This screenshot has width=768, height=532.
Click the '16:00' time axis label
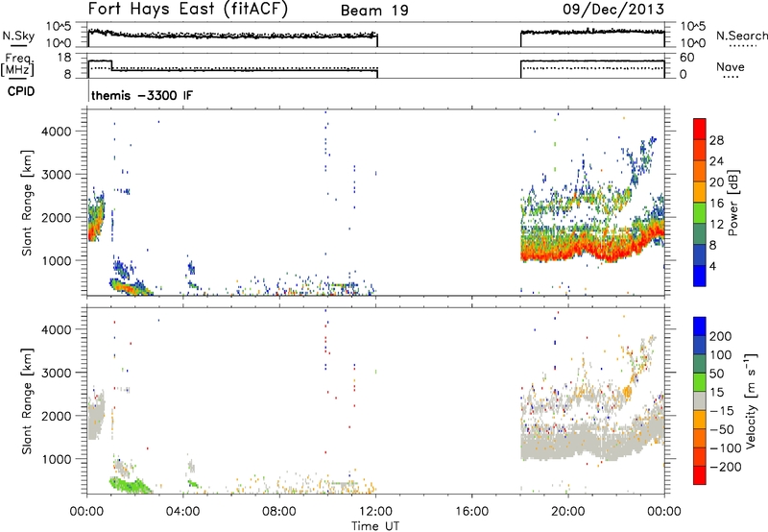coord(471,512)
